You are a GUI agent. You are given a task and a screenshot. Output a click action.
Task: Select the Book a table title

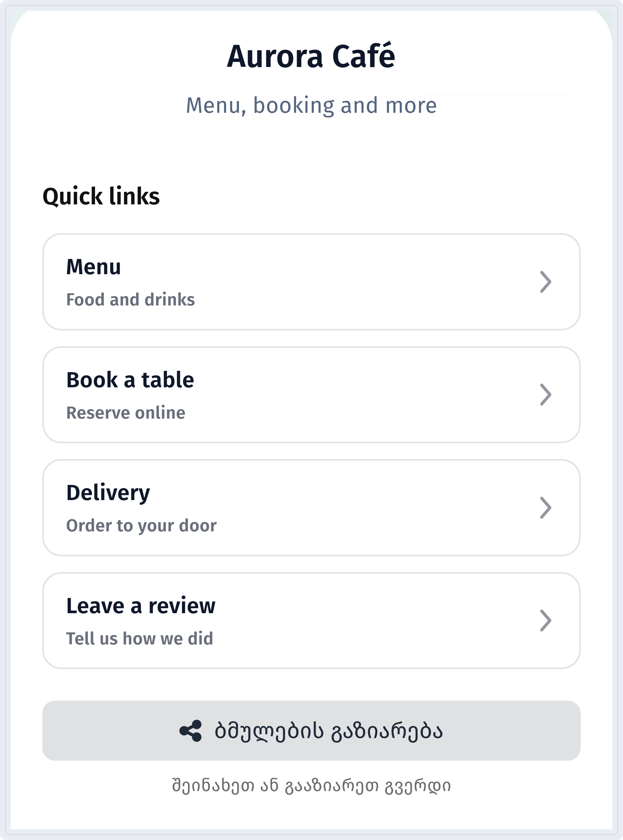(x=130, y=379)
